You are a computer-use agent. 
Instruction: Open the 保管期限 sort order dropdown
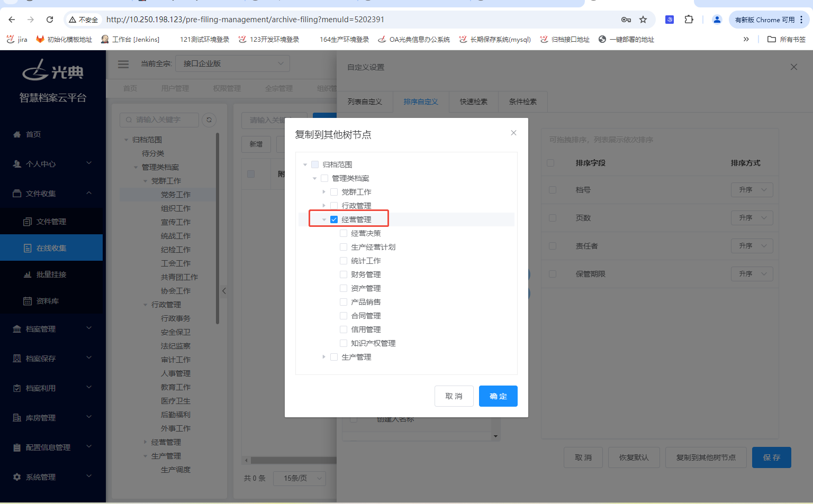(752, 274)
